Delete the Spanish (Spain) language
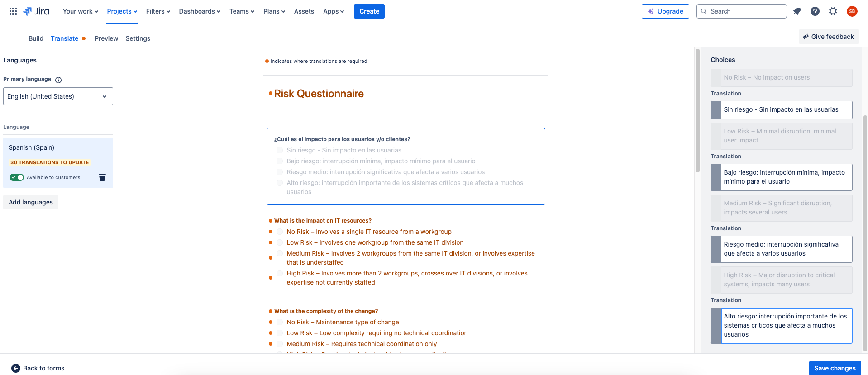 (102, 177)
